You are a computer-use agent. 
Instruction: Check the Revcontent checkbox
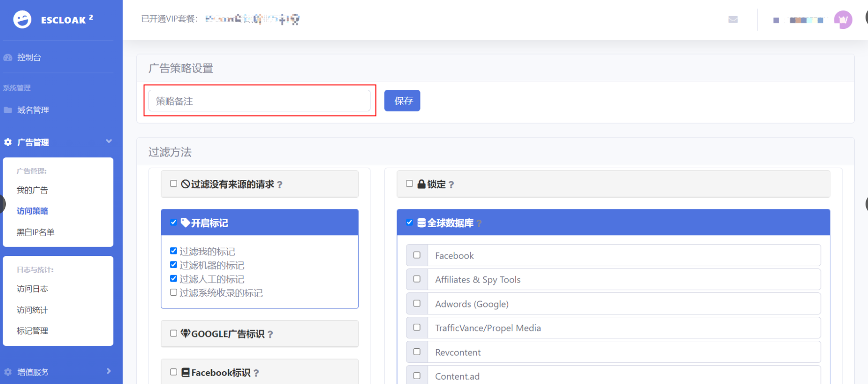point(417,352)
